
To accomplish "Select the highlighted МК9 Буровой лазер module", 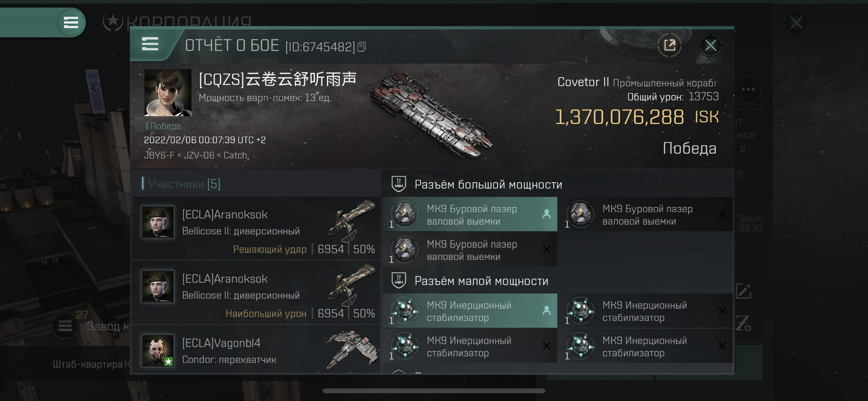I will (470, 215).
